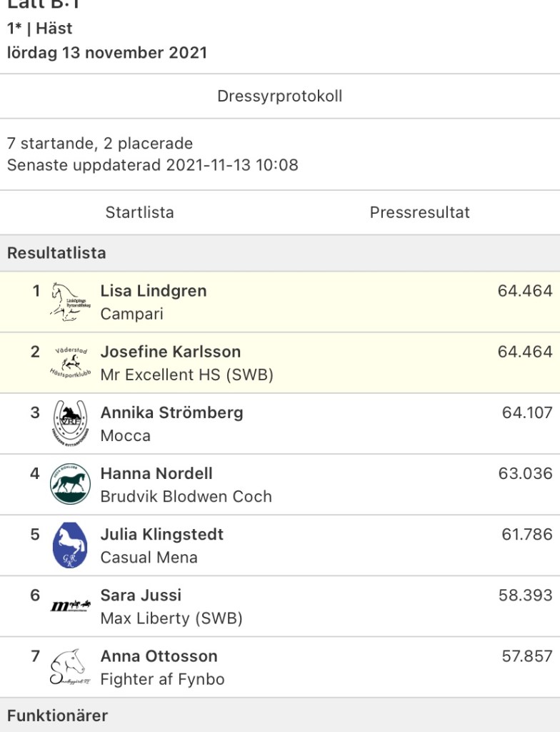
Task: Click the green round logo beside Hanna Nordell
Action: coord(71,484)
